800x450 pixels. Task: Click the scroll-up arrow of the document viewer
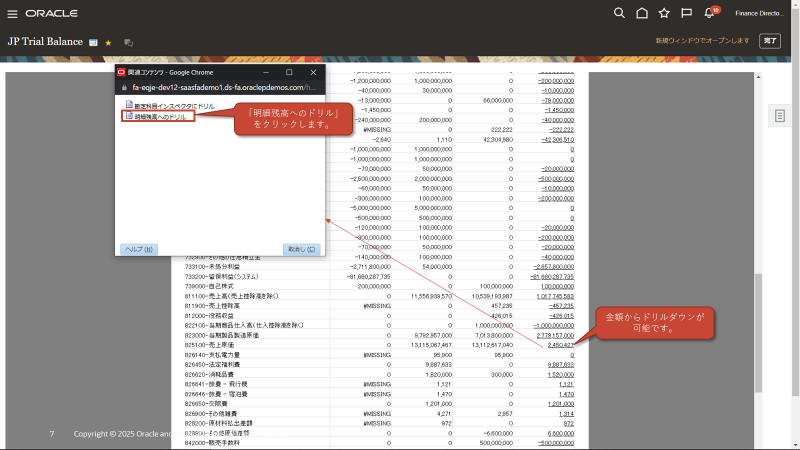[x=758, y=77]
